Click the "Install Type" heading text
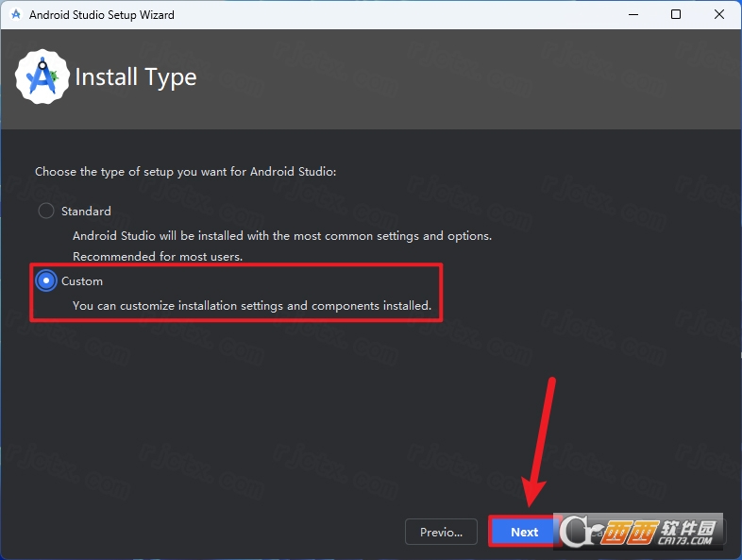The image size is (742, 560). [136, 77]
